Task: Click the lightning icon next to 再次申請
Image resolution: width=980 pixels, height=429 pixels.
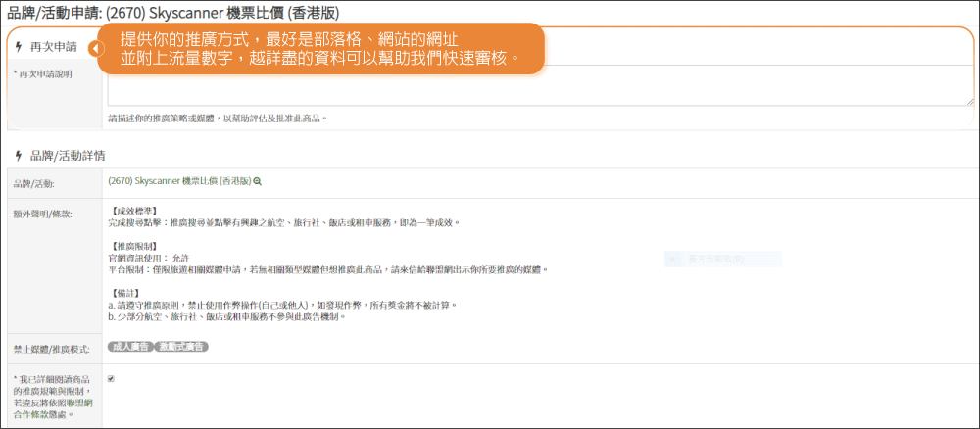Action: (x=18, y=47)
